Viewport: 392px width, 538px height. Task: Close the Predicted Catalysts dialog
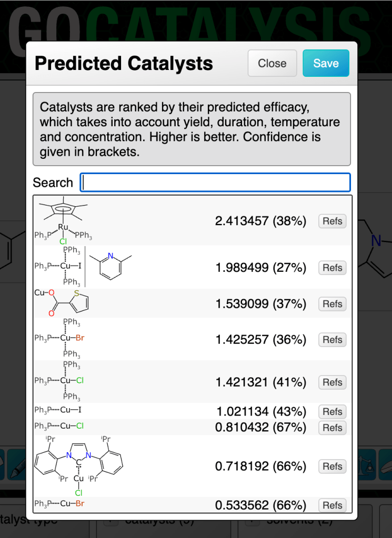tap(272, 64)
